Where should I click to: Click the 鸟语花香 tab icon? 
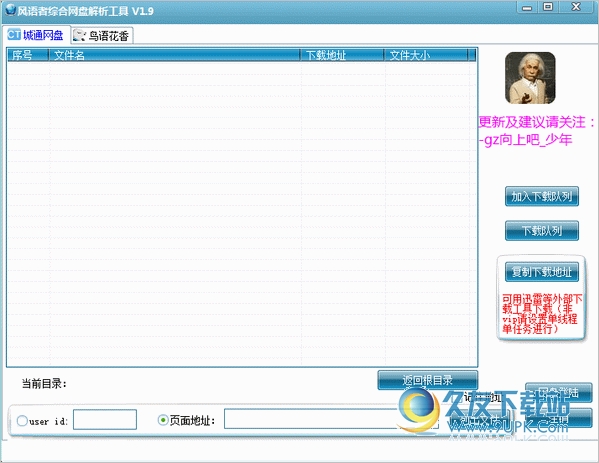pos(79,36)
